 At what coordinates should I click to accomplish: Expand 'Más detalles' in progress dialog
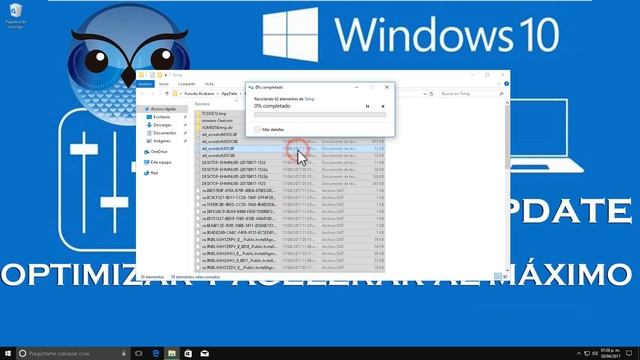(x=269, y=129)
